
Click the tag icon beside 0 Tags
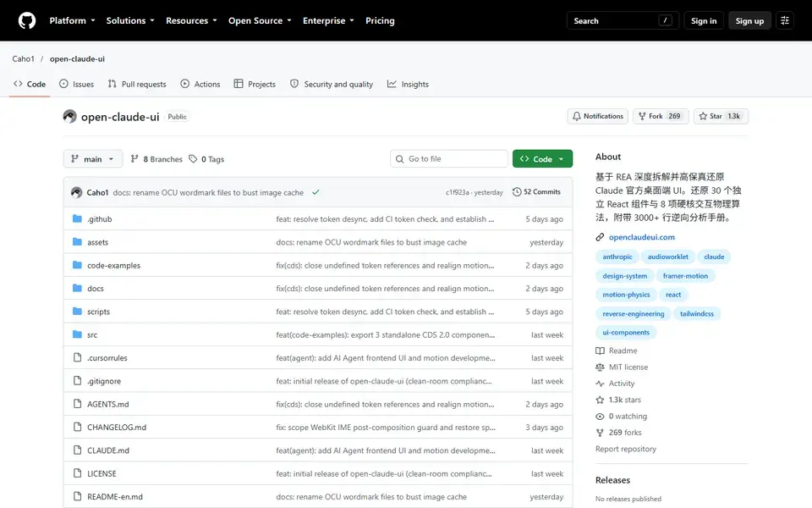pos(193,158)
